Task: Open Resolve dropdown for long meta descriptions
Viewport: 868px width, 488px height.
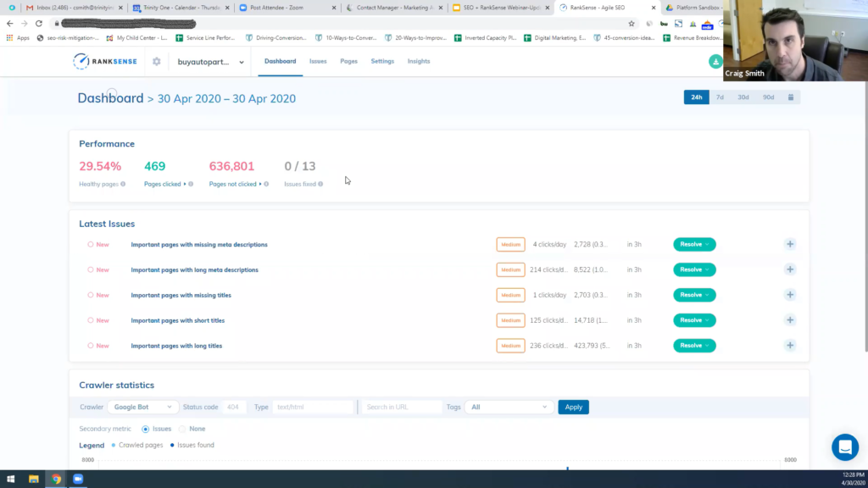Action: (694, 269)
